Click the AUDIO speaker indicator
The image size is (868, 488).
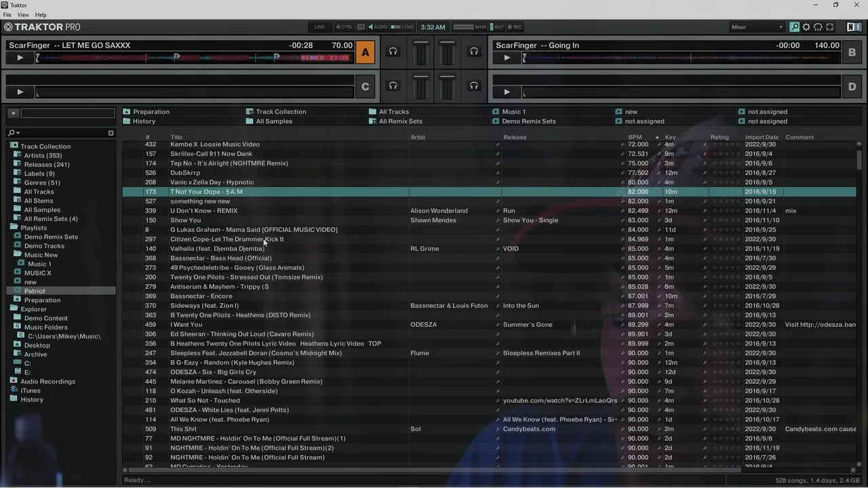pos(377,27)
